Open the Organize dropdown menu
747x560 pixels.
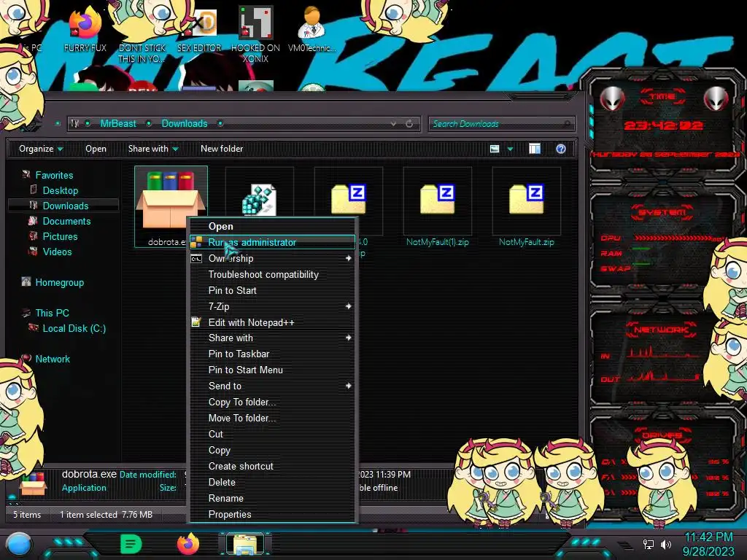click(x=41, y=149)
